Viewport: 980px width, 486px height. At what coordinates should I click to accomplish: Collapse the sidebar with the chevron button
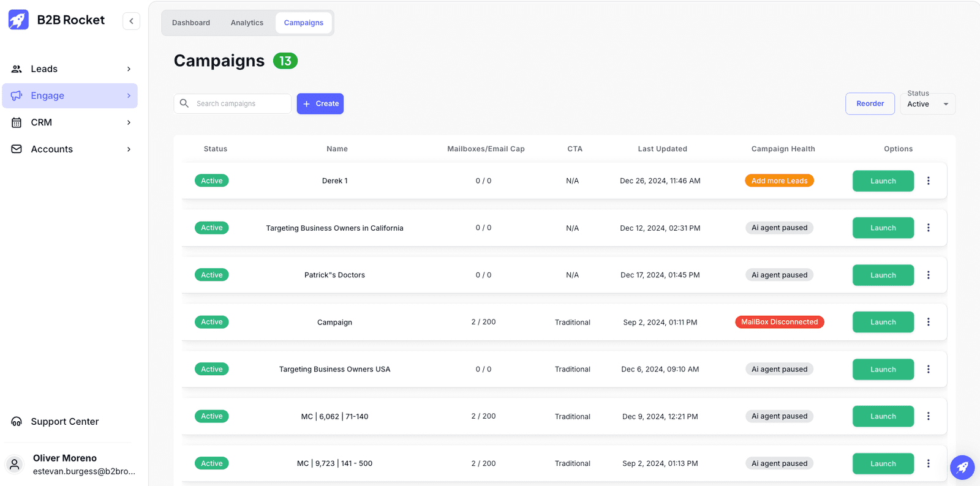click(x=131, y=21)
